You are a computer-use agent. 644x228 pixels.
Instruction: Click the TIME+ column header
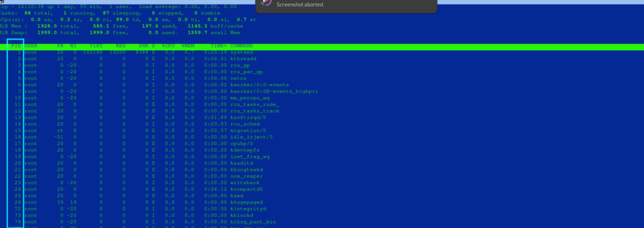click(x=218, y=46)
